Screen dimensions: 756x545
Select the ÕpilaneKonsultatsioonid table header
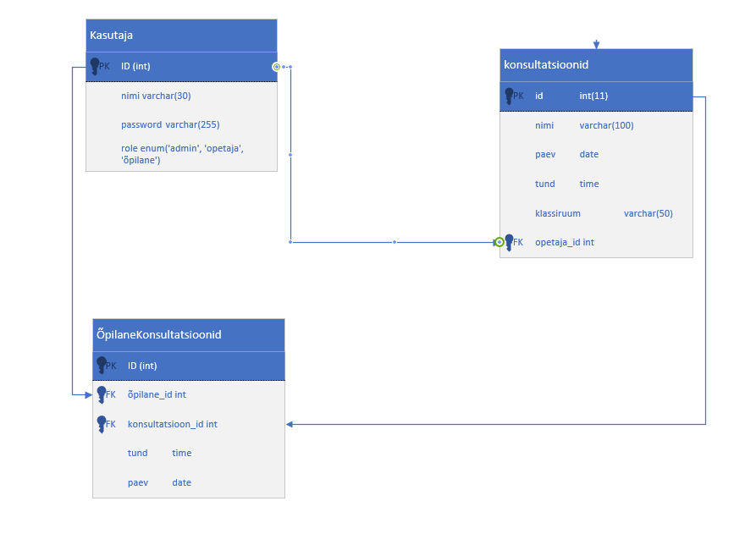coord(189,335)
